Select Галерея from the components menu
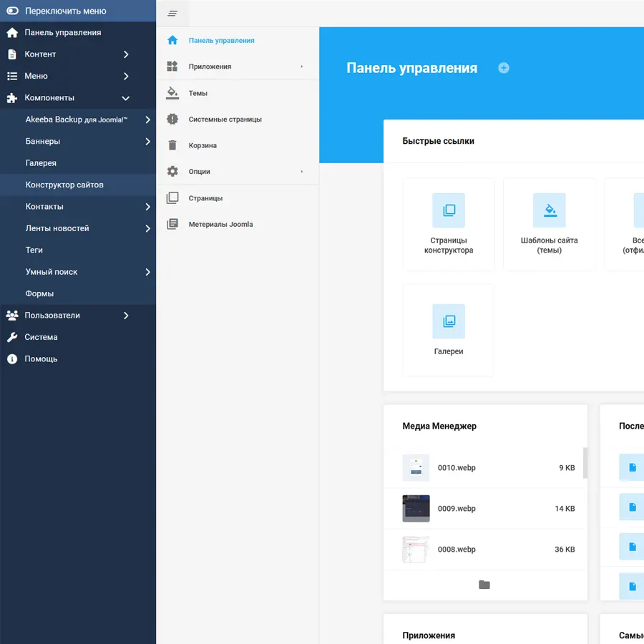This screenshot has width=644, height=644. coord(41,163)
